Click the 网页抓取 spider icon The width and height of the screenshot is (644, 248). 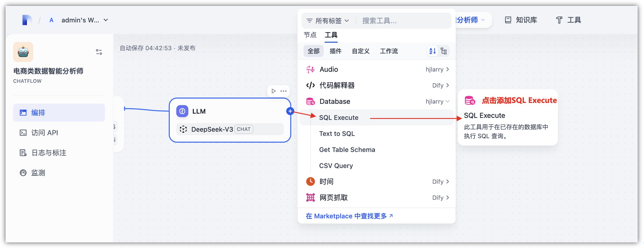[x=310, y=198]
